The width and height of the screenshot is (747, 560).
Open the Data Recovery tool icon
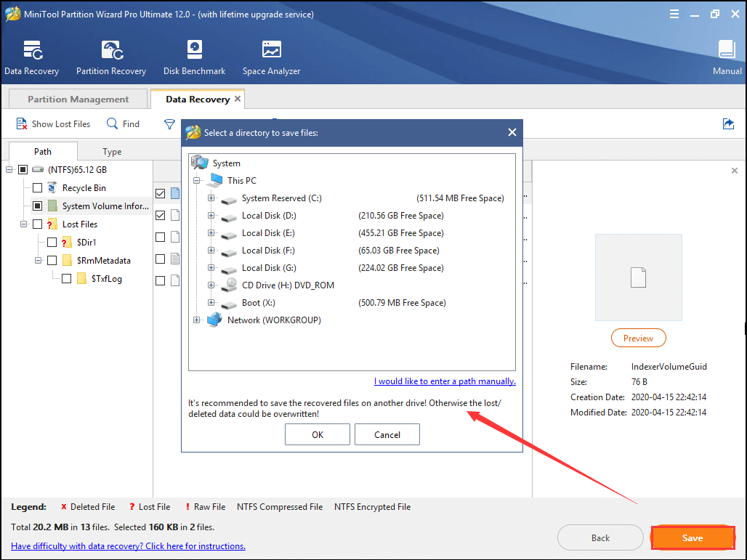tap(32, 51)
